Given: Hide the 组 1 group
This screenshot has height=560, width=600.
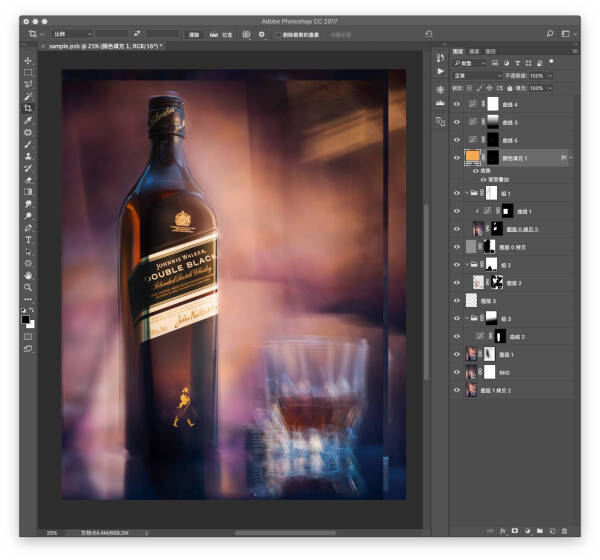Looking at the screenshot, I should point(457,193).
